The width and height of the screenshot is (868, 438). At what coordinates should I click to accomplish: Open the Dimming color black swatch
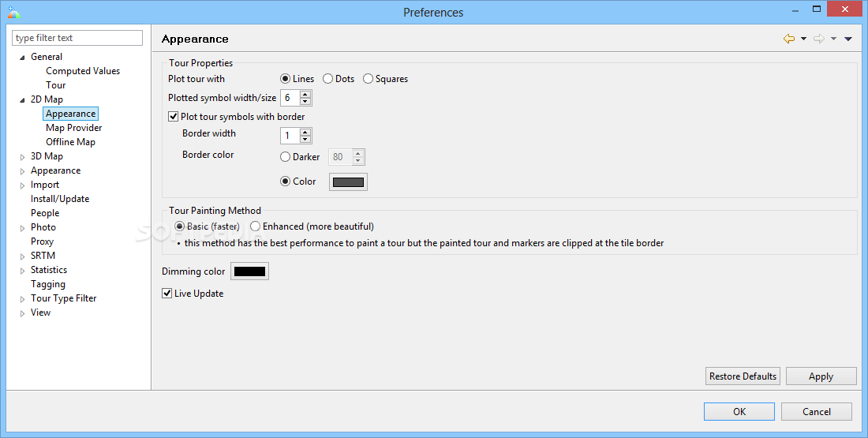(x=249, y=271)
